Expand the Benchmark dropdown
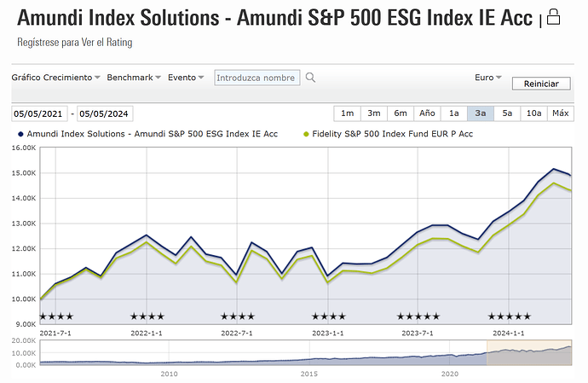This screenshot has height=383, width=588. [x=134, y=78]
